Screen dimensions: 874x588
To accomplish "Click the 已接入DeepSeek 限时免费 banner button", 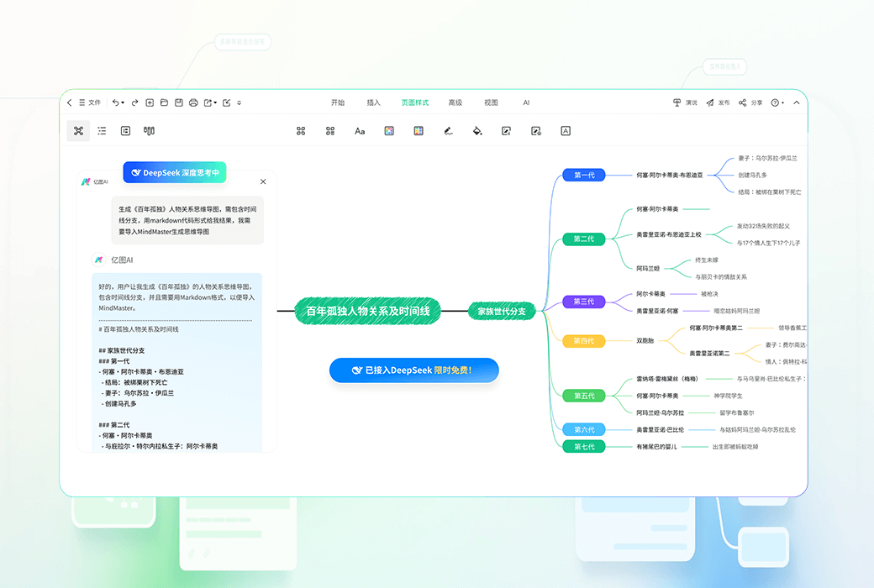I will tap(413, 370).
